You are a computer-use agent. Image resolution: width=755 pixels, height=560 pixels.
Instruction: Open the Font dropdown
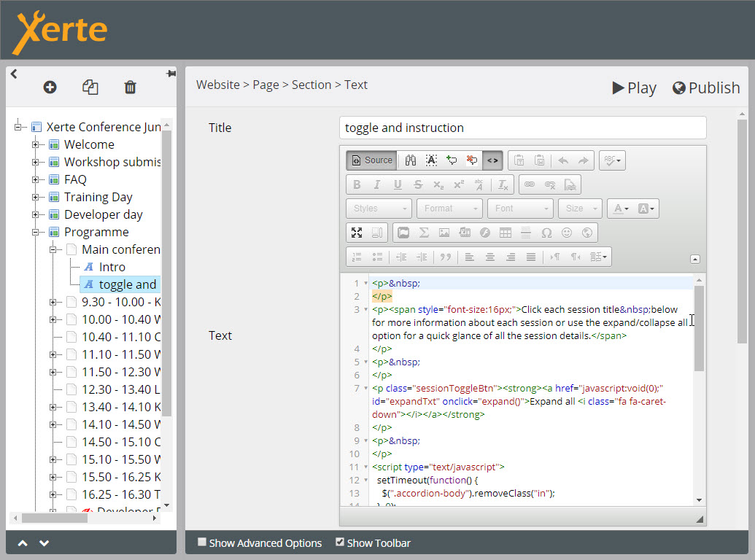click(521, 209)
